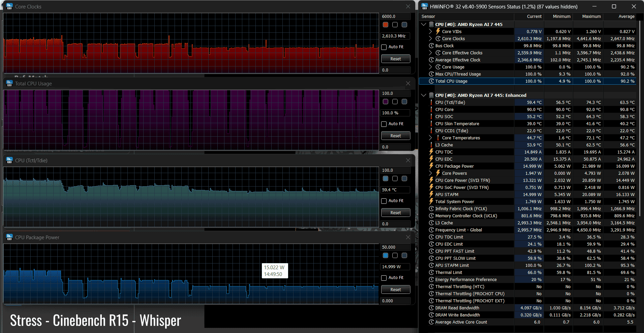Click the Average column header
Screen dimensions: 644x333
coord(620,17)
